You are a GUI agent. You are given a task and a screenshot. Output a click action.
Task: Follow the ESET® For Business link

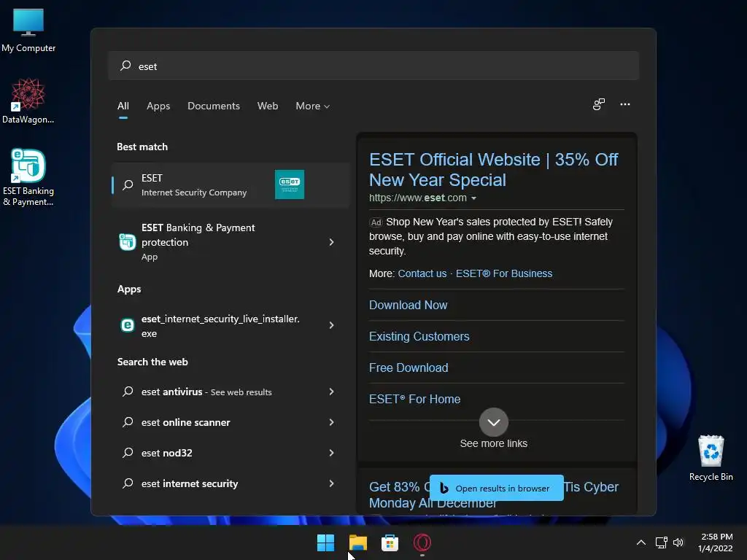504,273
